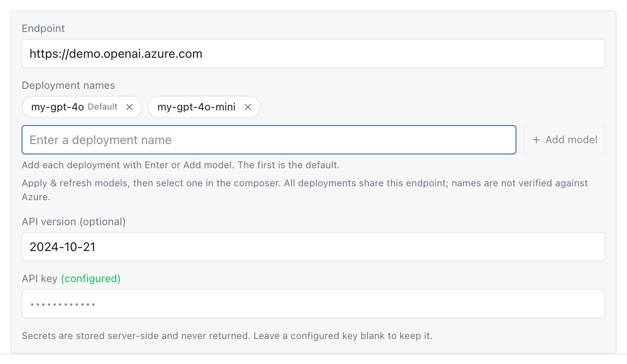Click the Endpoint label

coord(43,28)
